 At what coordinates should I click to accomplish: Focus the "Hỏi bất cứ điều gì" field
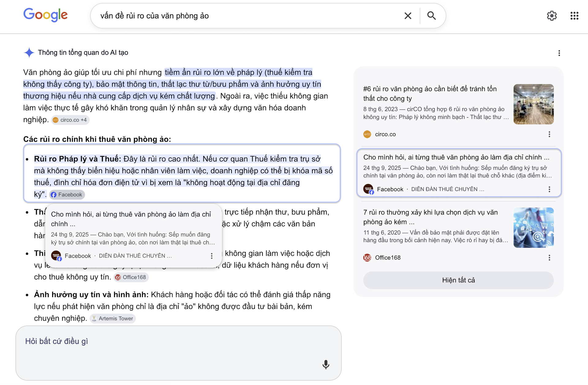click(x=179, y=353)
